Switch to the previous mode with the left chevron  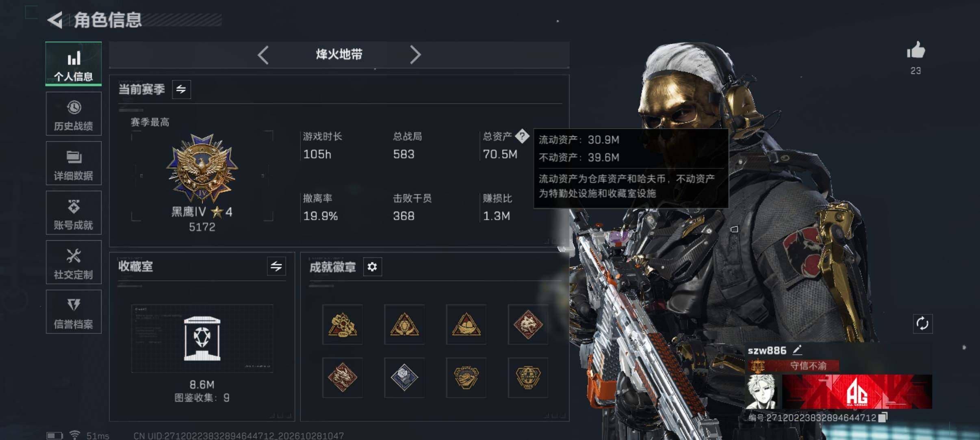coord(263,55)
